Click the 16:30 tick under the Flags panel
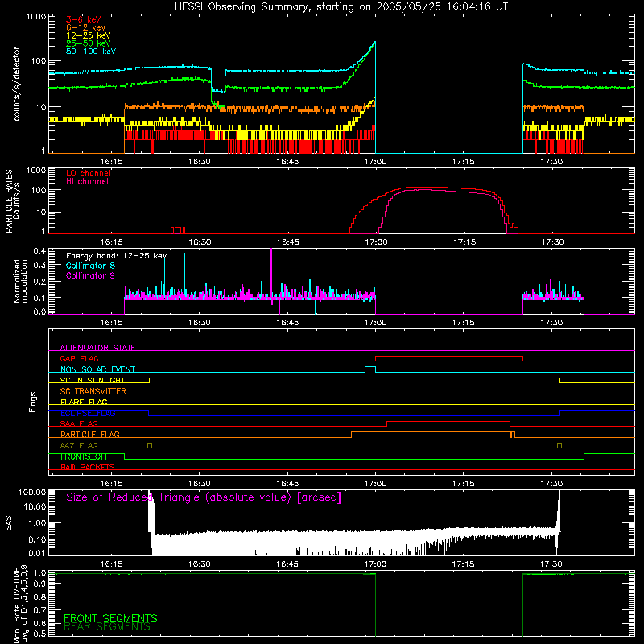 [x=200, y=484]
